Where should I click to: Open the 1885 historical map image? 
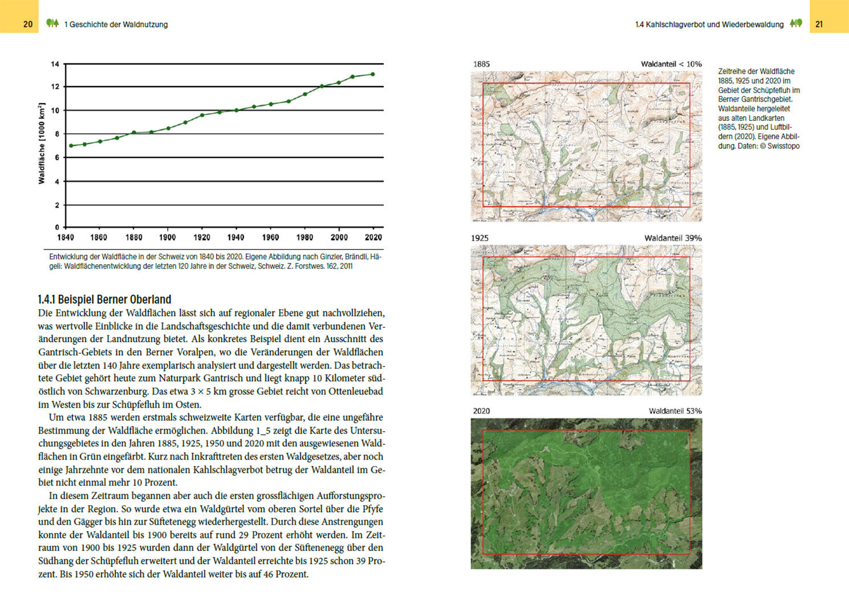point(586,146)
